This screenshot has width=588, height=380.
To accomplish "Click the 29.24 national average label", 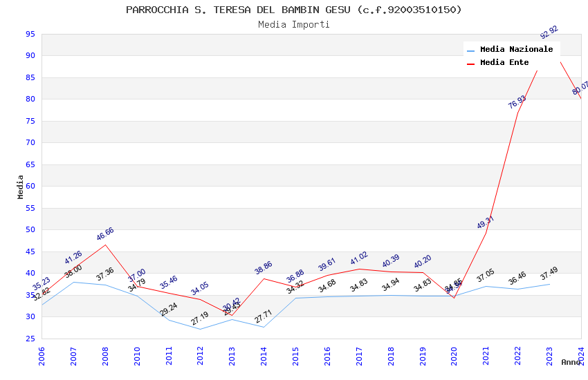I will 168,310.
